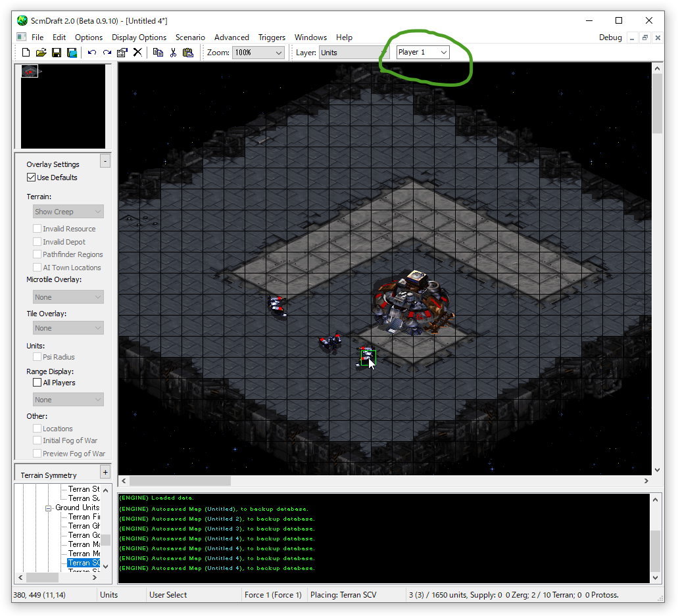Click unit tree scroll-down arrow
This screenshot has width=678, height=616.
[105, 566]
